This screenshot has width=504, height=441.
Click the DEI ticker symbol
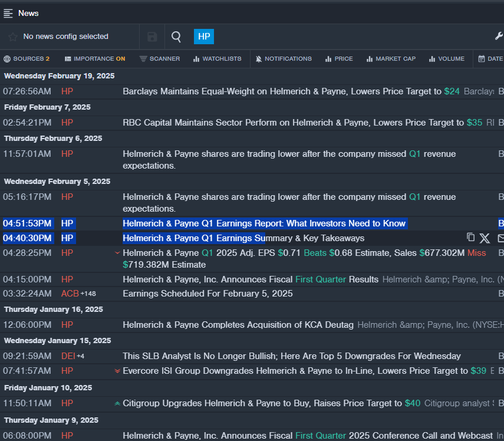tap(68, 356)
